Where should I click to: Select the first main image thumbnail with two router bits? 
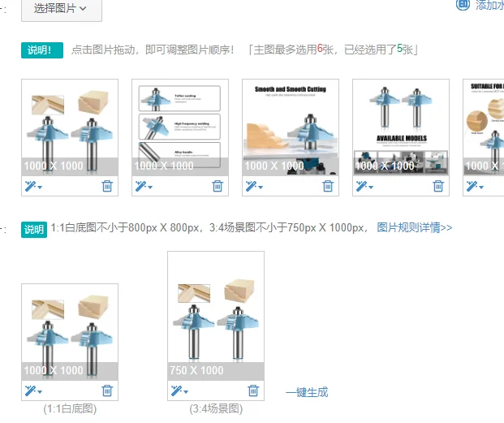(70, 127)
